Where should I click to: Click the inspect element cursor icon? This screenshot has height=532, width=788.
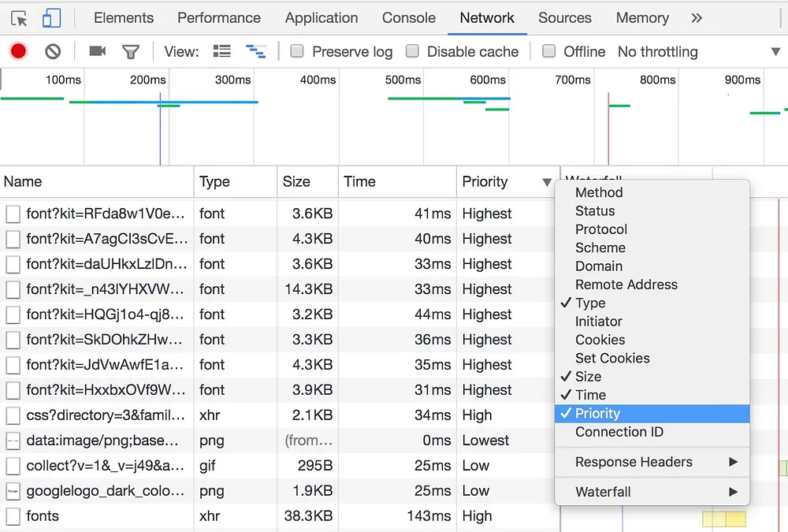pos(19,18)
